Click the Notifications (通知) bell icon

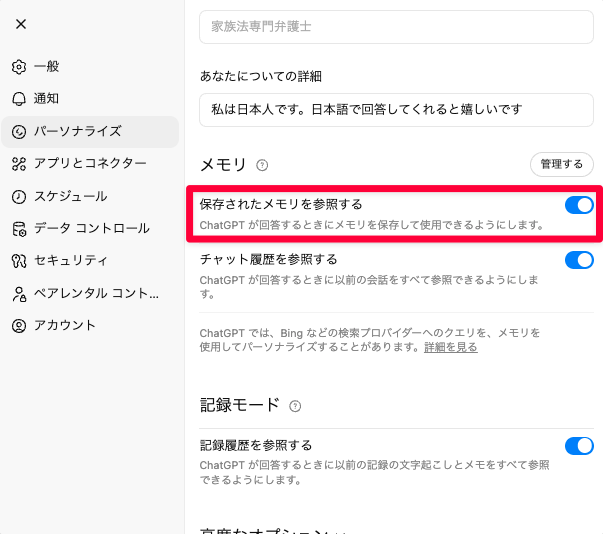tap(19, 99)
